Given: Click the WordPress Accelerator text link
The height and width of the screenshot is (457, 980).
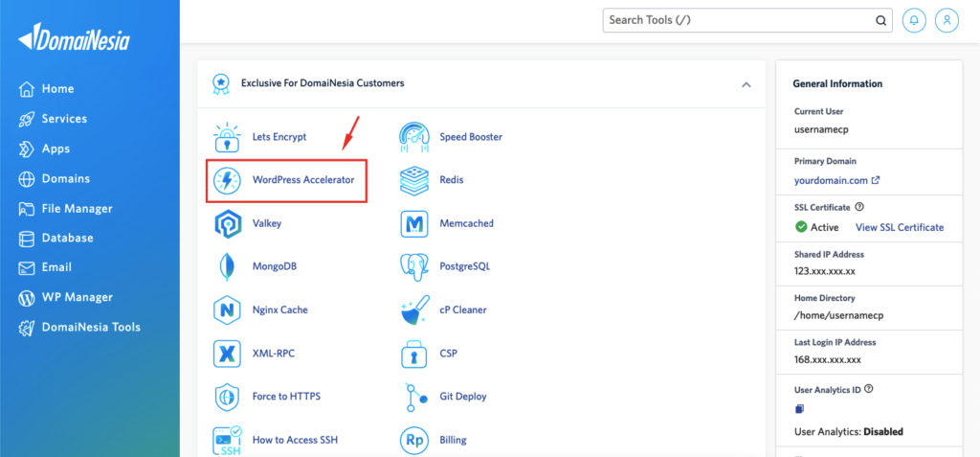Looking at the screenshot, I should [x=303, y=180].
